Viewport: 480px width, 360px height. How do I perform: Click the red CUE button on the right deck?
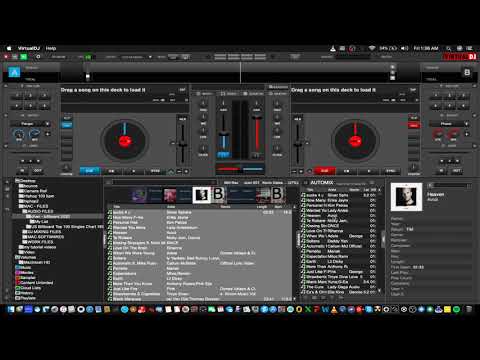[x=325, y=171]
